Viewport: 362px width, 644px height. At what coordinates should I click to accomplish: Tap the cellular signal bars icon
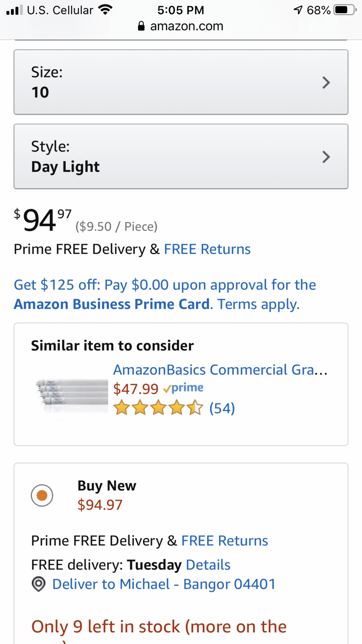(14, 10)
